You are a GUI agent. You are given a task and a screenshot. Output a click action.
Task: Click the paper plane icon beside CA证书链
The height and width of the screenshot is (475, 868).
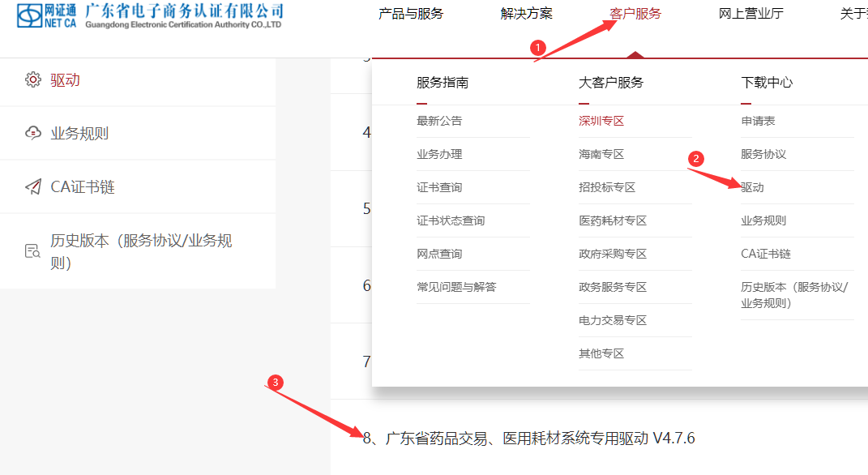click(x=33, y=187)
